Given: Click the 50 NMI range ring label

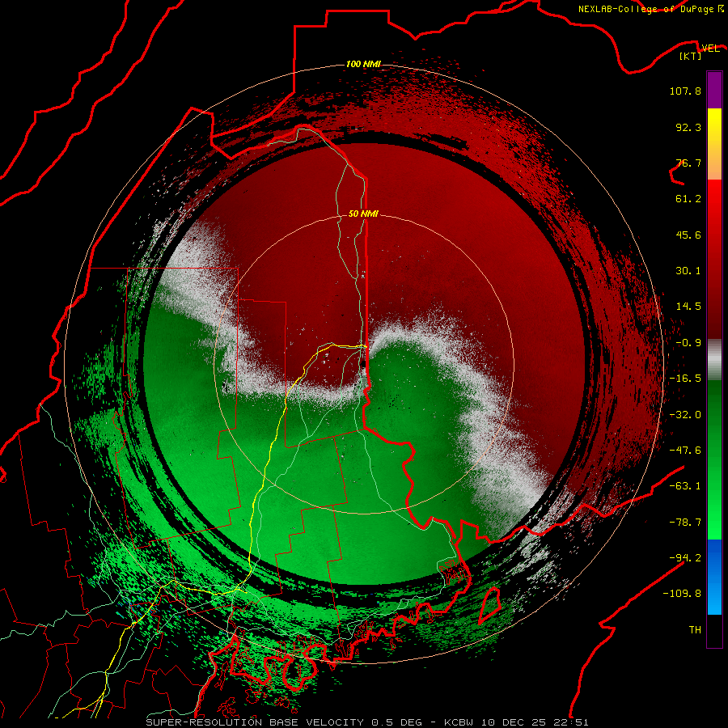Looking at the screenshot, I should 363,214.
